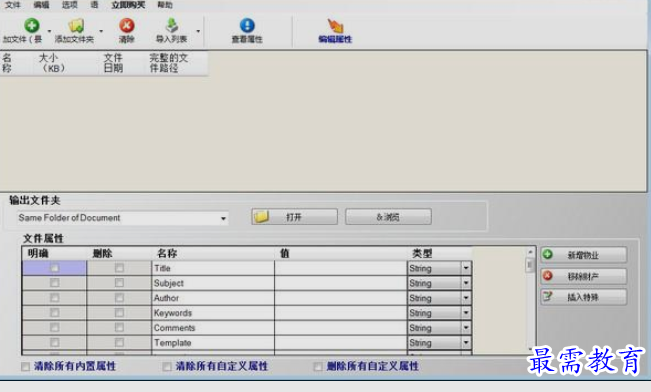Tick the 明确 checkbox in Subject row
The image size is (651, 392).
(x=54, y=283)
